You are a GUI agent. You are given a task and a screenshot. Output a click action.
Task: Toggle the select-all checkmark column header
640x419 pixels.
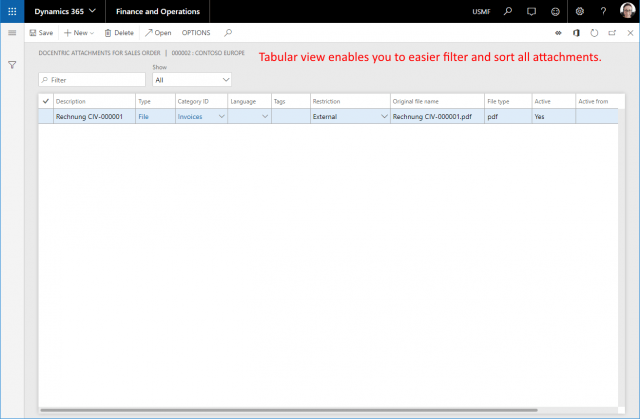(45, 101)
